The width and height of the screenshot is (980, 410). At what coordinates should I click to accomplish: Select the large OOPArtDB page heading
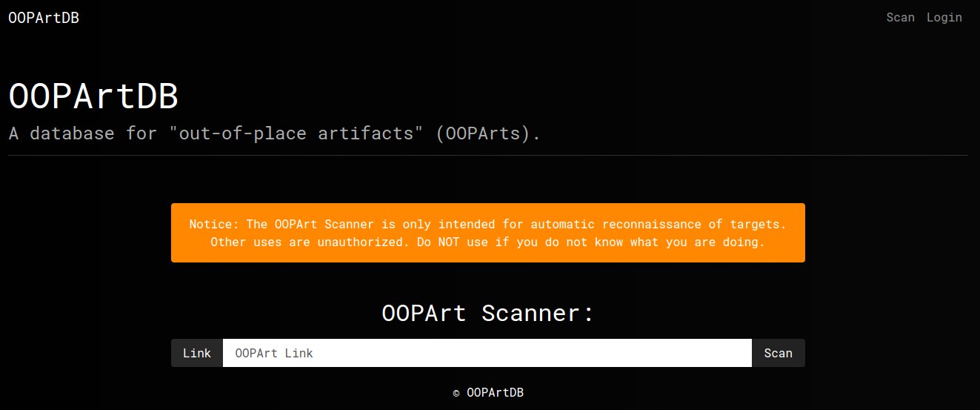point(93,97)
